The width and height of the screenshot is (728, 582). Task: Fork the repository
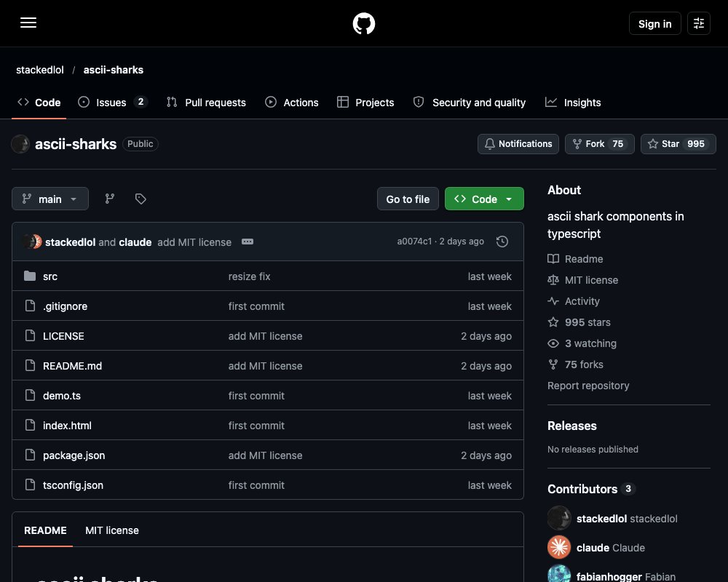[x=599, y=144]
